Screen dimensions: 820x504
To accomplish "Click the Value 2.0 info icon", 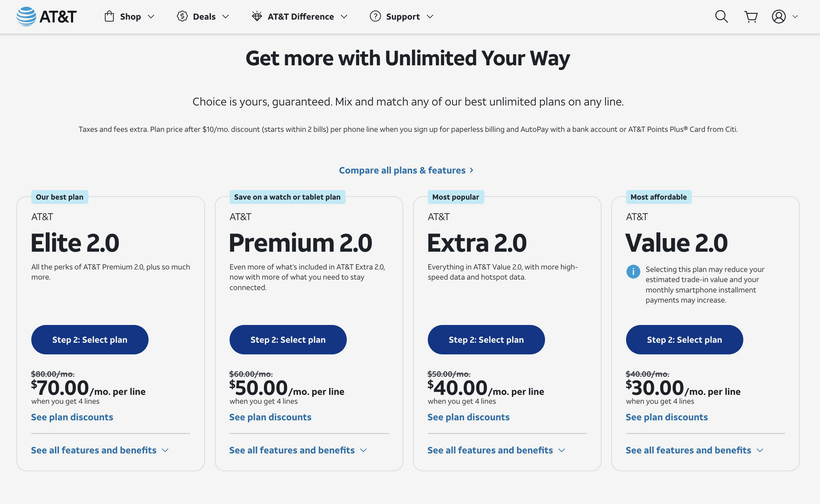I will [633, 271].
